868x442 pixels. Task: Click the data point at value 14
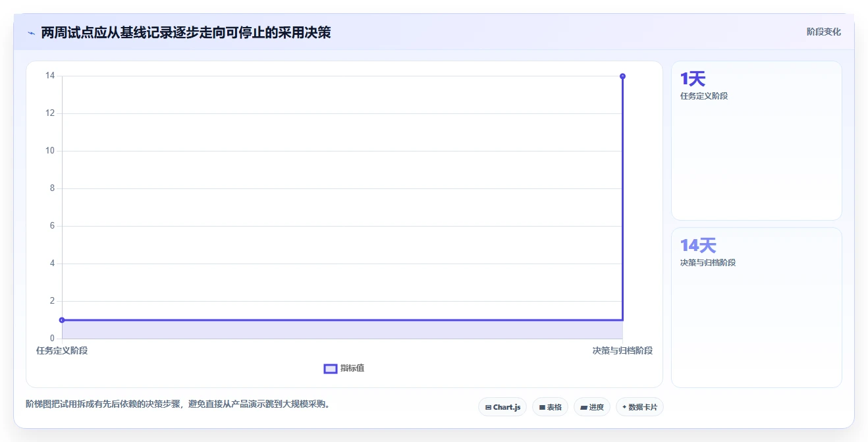click(x=622, y=76)
